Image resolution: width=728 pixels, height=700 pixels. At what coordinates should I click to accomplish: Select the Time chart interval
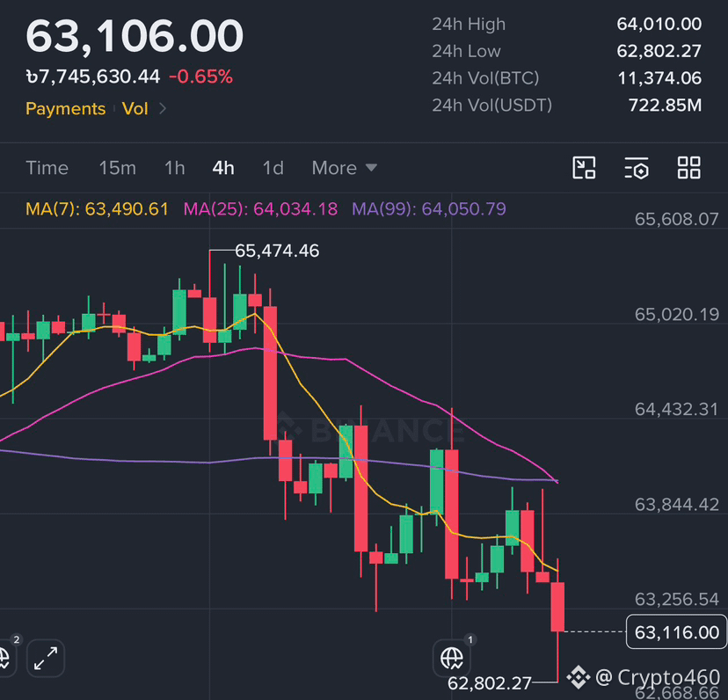tap(47, 168)
